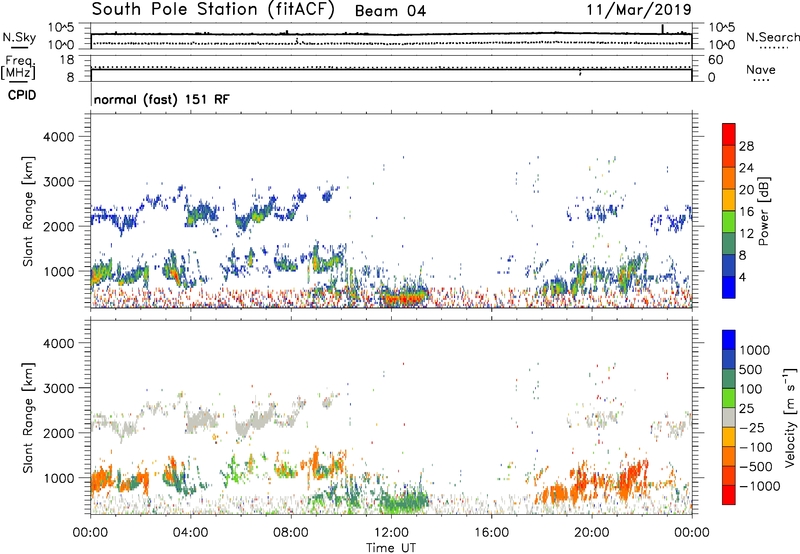
Task: Pick the light green 12–16 dB Power segment
Action: click(x=729, y=222)
